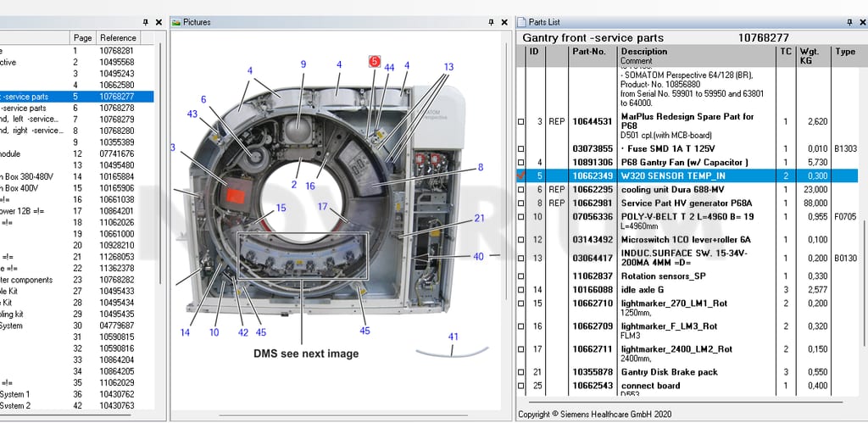Click the Pictures panel image icon
This screenshot has width=868, height=423.
[176, 22]
